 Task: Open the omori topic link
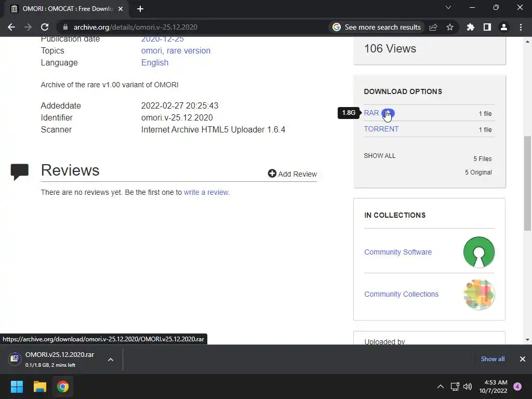[x=151, y=50]
